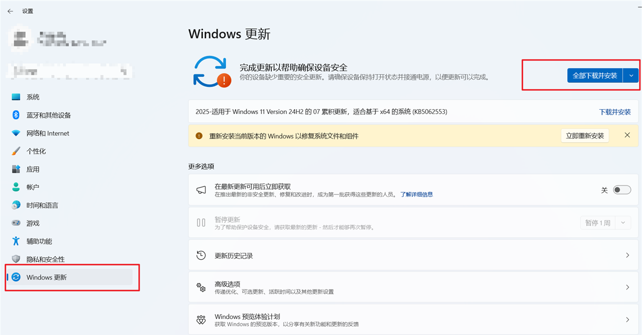Click the 网络和 Internet Wi-Fi icon
This screenshot has height=335, width=644.
pyautogui.click(x=16, y=133)
